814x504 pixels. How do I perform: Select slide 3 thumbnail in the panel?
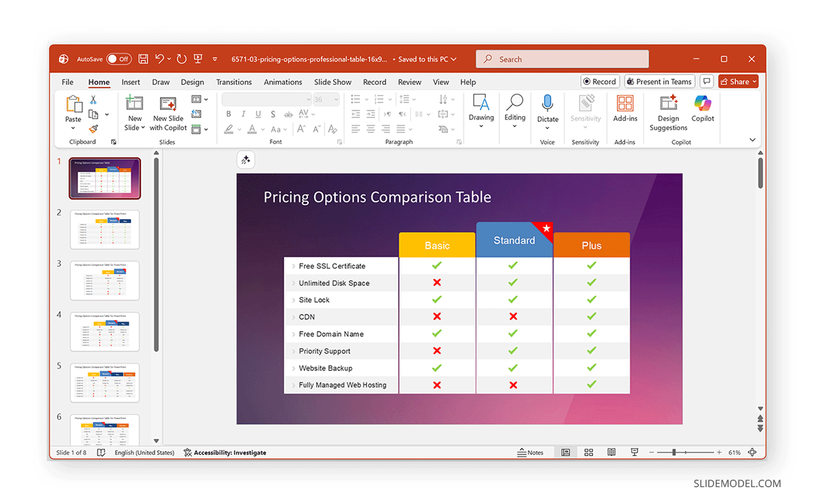[x=104, y=280]
